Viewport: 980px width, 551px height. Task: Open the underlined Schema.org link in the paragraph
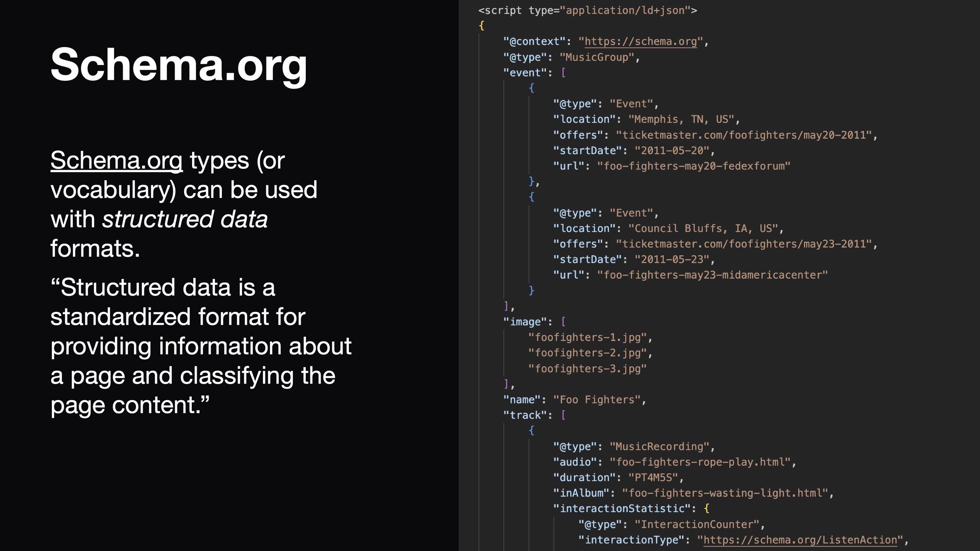coord(116,161)
